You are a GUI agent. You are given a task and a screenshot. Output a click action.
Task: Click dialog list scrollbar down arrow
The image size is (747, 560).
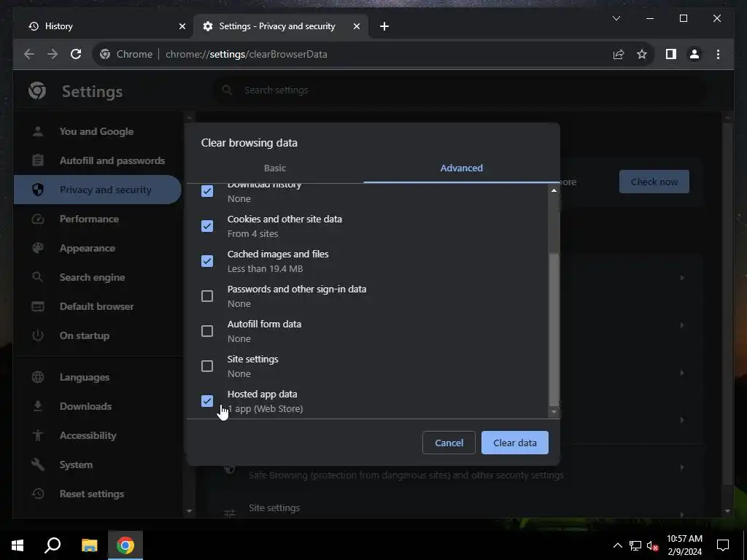(x=554, y=412)
